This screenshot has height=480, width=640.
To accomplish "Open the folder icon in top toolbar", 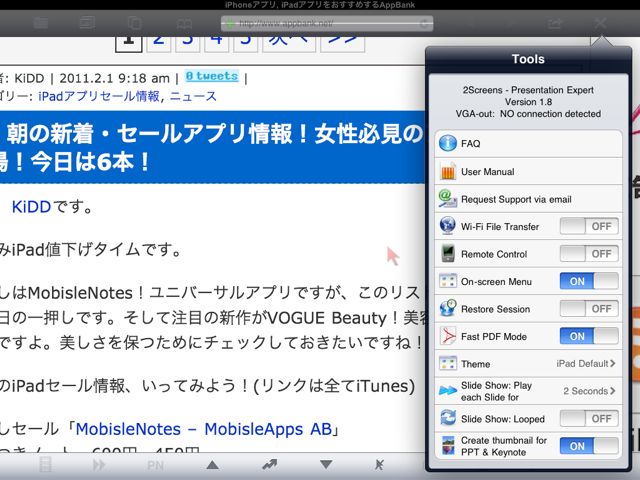I will [41, 23].
